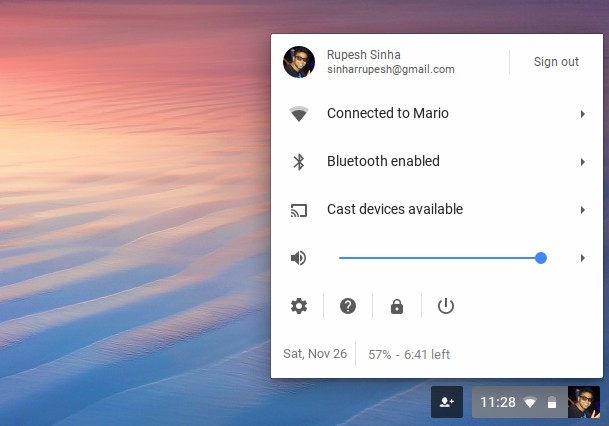Image resolution: width=609 pixels, height=426 pixels.
Task: Click the 57% - 6:41 left battery status
Action: (409, 355)
